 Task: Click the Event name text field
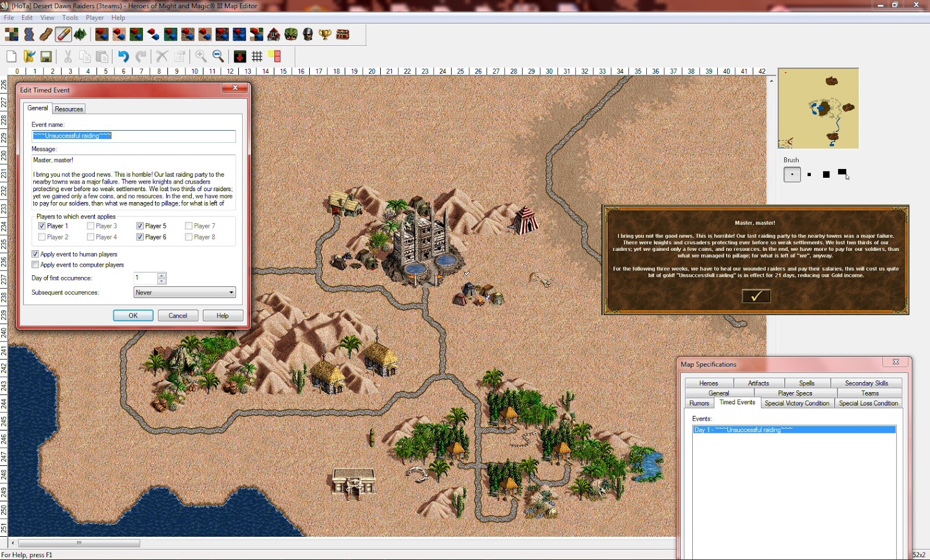(x=134, y=136)
